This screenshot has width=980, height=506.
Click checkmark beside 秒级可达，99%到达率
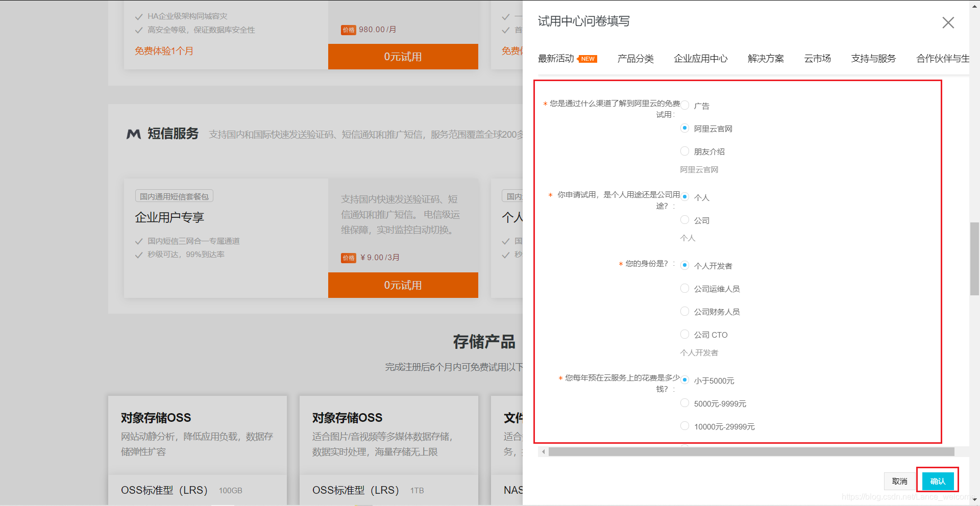pos(138,255)
